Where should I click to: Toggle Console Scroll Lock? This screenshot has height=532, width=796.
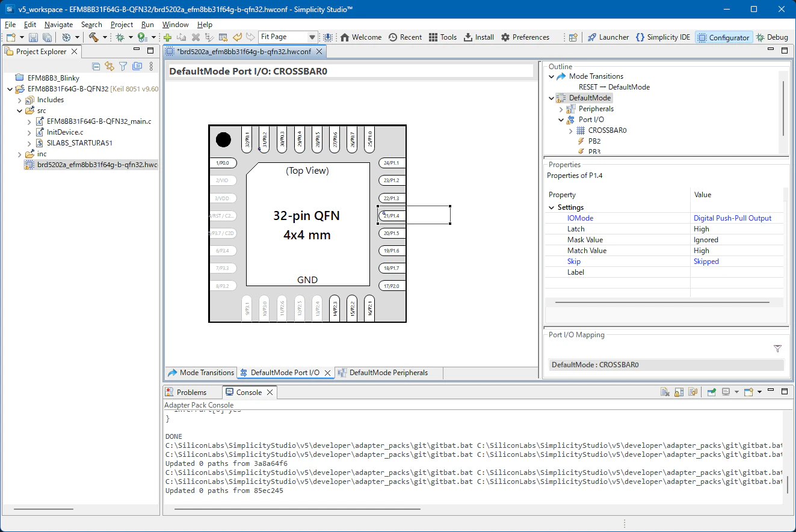tap(679, 392)
